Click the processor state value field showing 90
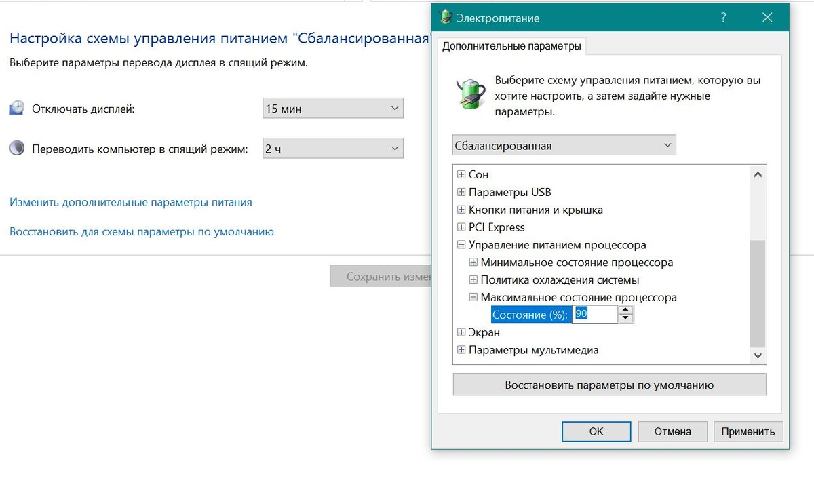The image size is (814, 504). [x=595, y=314]
